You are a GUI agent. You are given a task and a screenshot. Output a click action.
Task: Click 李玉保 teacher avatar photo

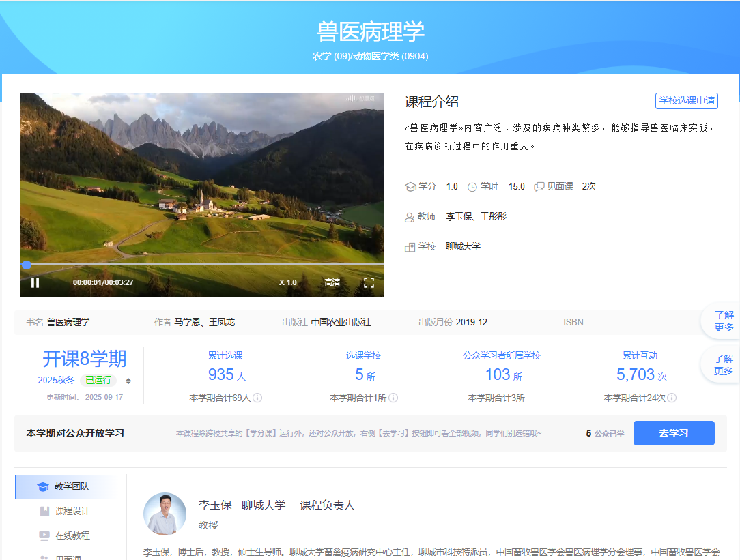tap(165, 514)
